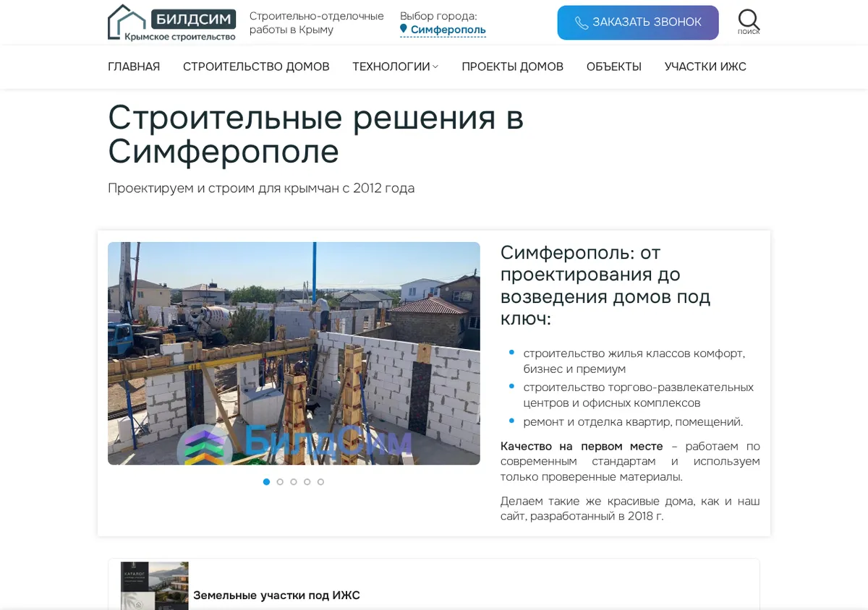Image resolution: width=868 pixels, height=610 pixels.
Task: Select the fifth carousel dot
Action: [x=321, y=481]
